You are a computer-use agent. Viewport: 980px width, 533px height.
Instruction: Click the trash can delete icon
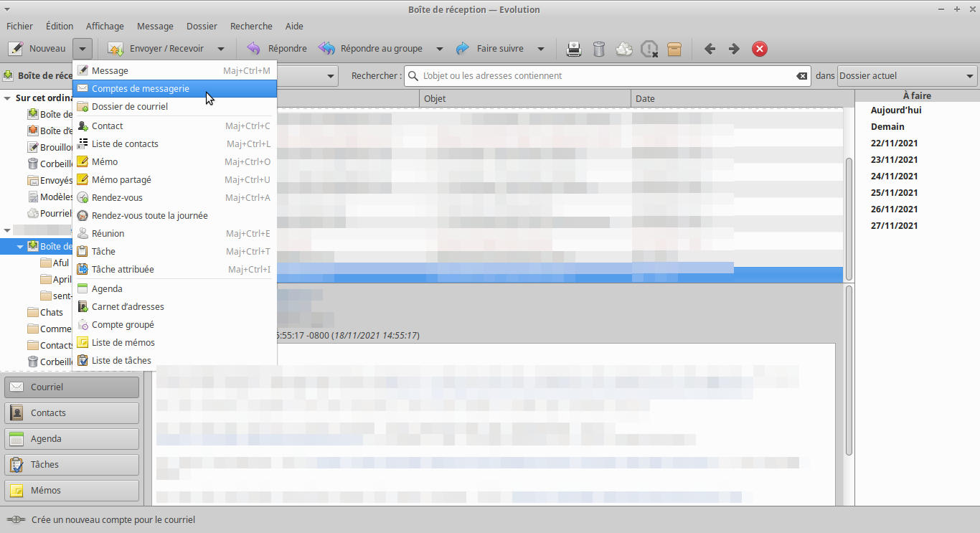click(x=599, y=49)
